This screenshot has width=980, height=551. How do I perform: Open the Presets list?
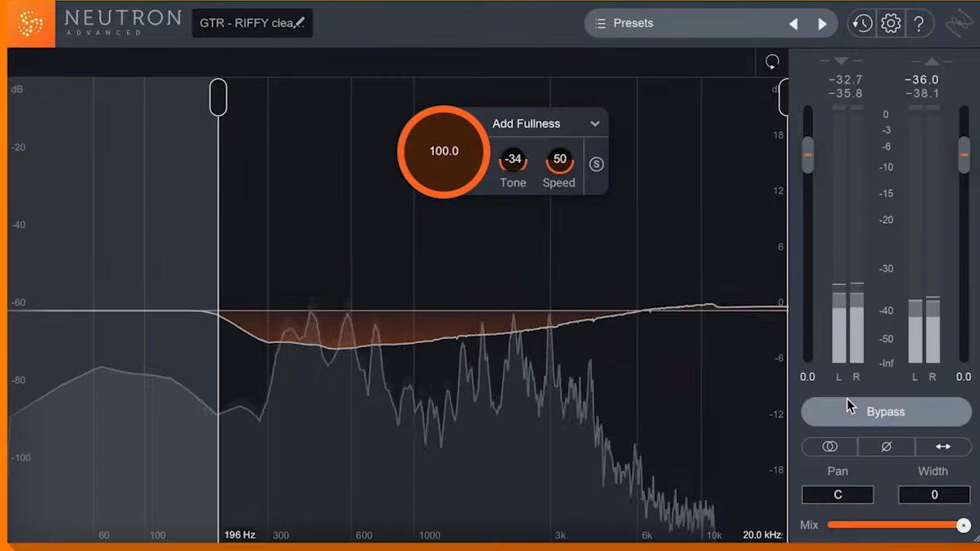click(x=633, y=23)
